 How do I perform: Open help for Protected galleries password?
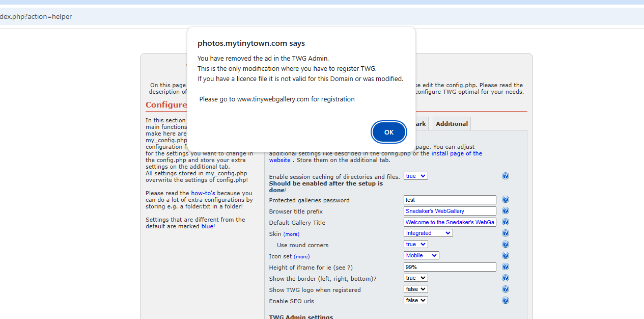tap(506, 200)
